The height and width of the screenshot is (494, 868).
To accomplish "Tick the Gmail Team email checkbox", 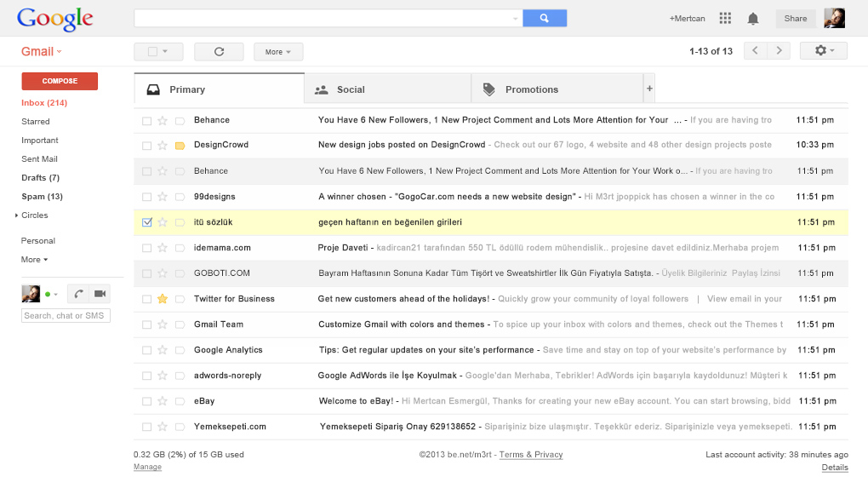I will click(x=147, y=325).
